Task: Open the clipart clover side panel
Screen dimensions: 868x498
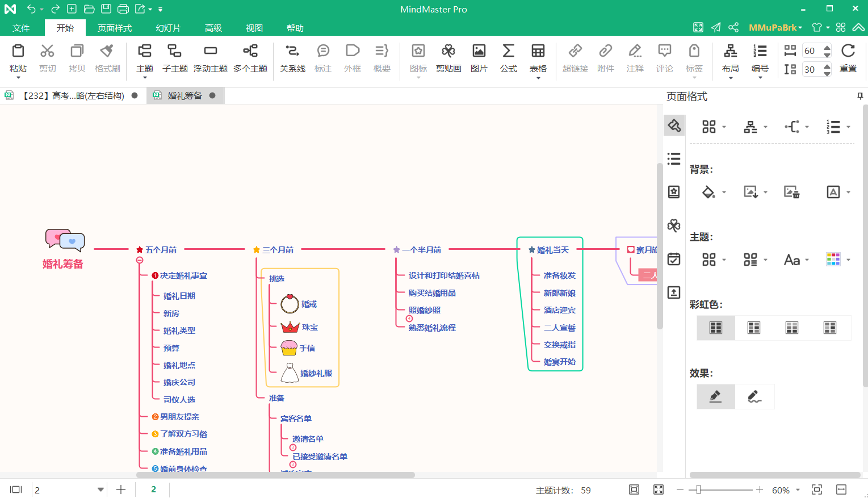Action: (674, 225)
